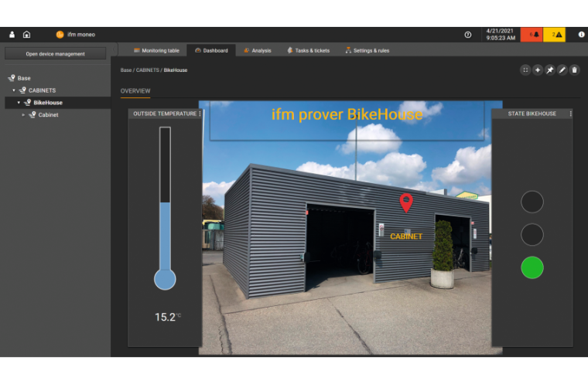Viewport: 588px width, 391px height.
Task: Toggle fullscreen dashboard view
Action: pos(525,70)
